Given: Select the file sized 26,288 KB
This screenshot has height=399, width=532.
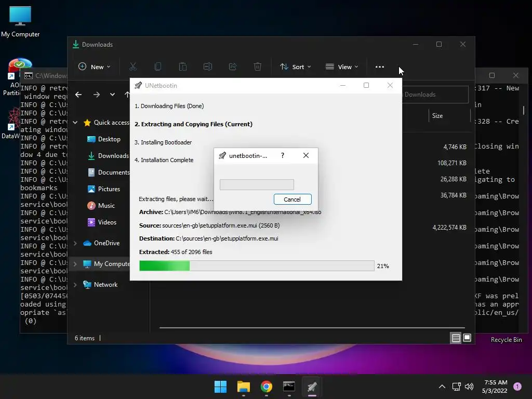Looking at the screenshot, I should (453, 179).
